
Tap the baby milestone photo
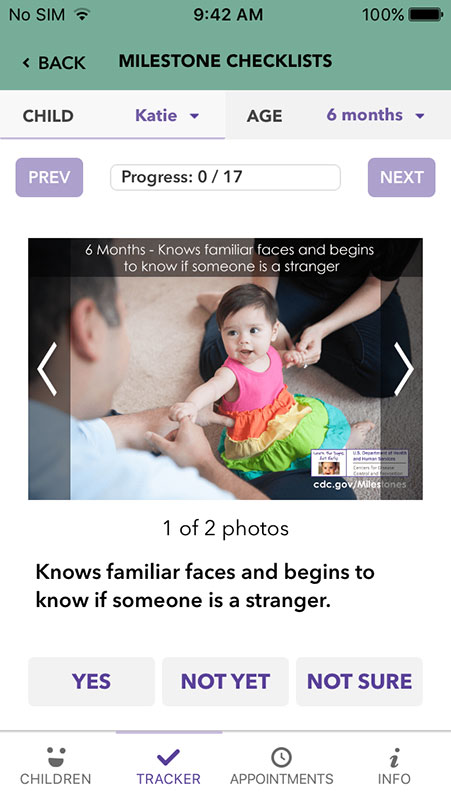(x=226, y=369)
